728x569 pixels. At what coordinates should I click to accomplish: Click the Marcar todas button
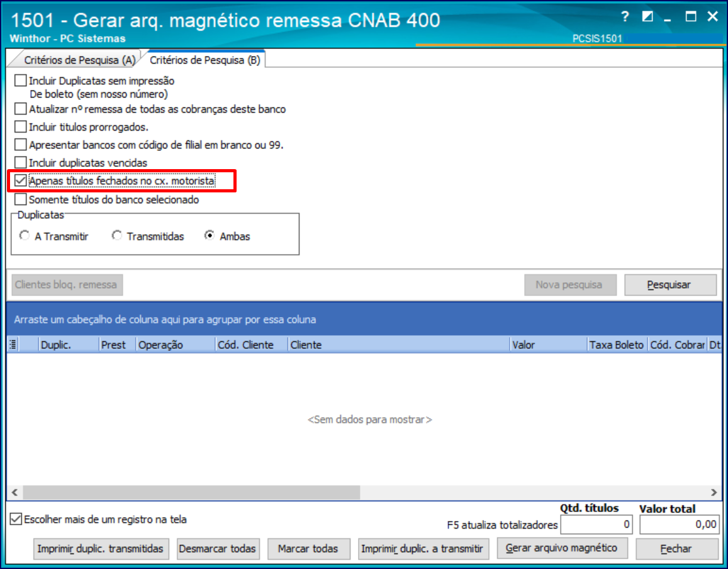[308, 549]
